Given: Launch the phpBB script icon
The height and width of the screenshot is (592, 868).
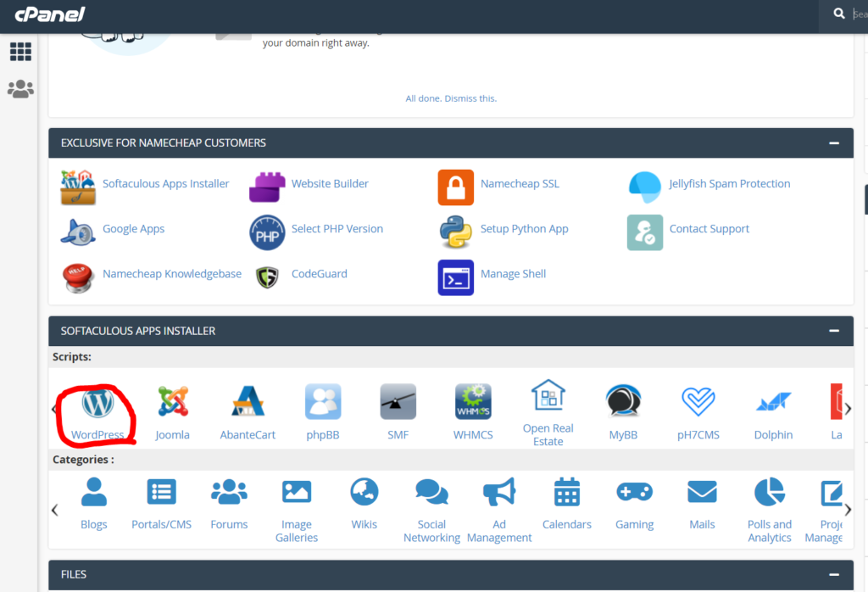Looking at the screenshot, I should (x=323, y=401).
